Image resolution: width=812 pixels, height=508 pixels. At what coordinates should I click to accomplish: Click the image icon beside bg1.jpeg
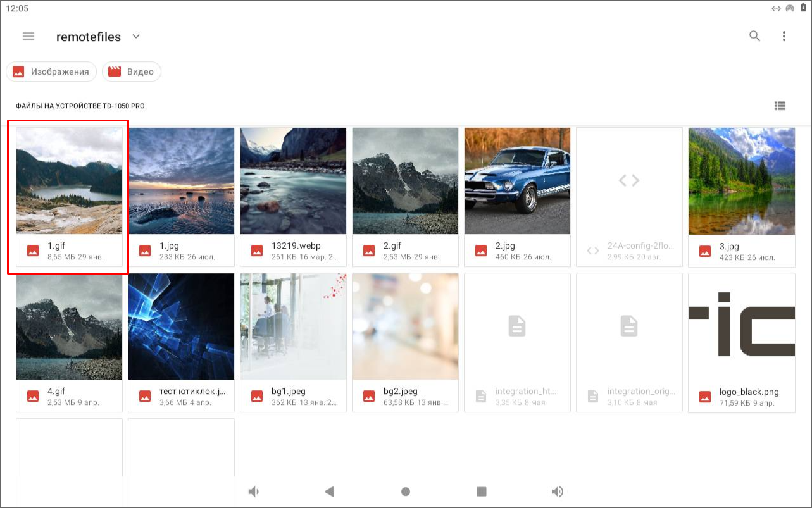257,396
